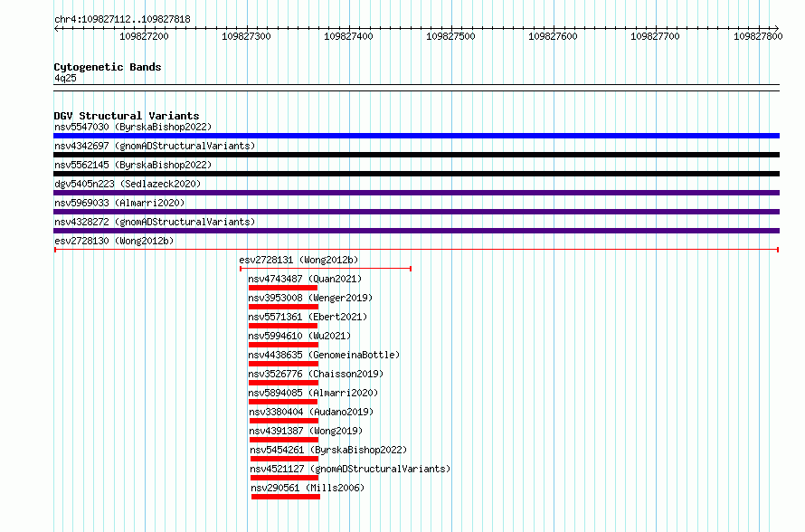805x532 pixels.
Task: Open the nsv5969033 (Almarri2020) label
Action: 119,203
